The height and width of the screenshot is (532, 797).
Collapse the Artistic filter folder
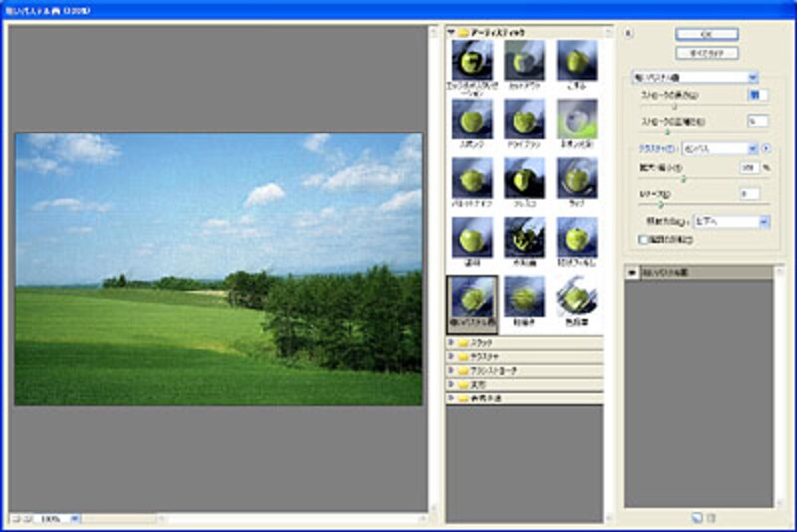click(x=451, y=33)
